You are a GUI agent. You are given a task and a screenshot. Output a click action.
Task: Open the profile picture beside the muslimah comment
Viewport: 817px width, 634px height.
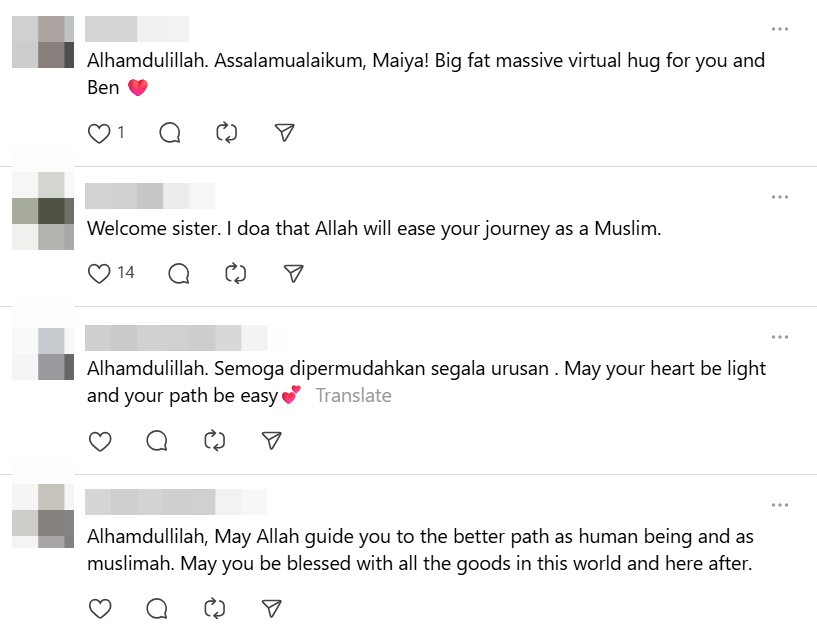pos(43,516)
